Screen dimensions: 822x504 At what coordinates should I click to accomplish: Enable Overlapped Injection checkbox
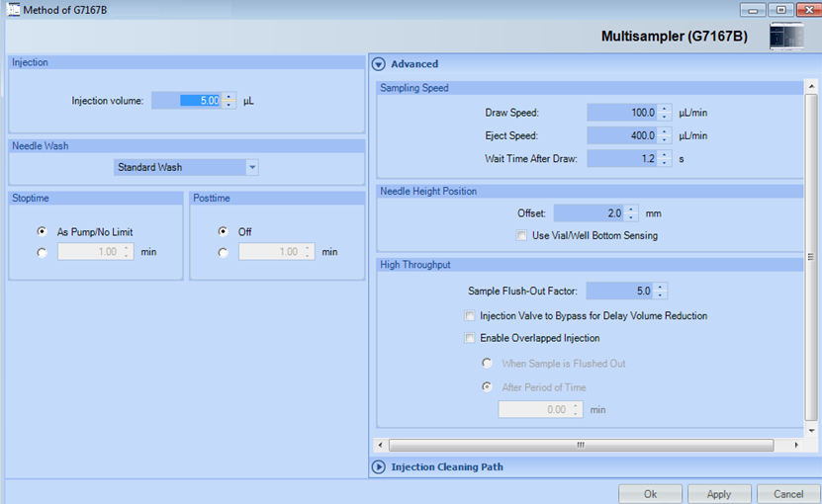[x=470, y=338]
